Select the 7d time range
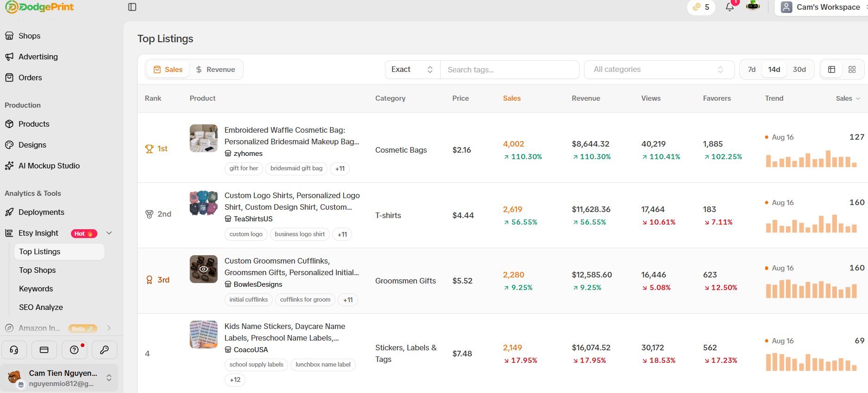Image resolution: width=868 pixels, height=393 pixels. pos(752,70)
